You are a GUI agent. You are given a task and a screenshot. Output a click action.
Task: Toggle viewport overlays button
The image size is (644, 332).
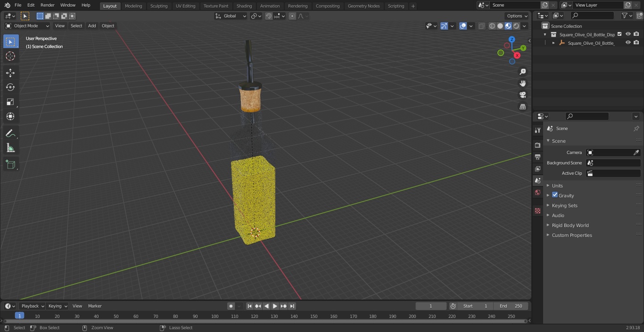[x=463, y=26]
